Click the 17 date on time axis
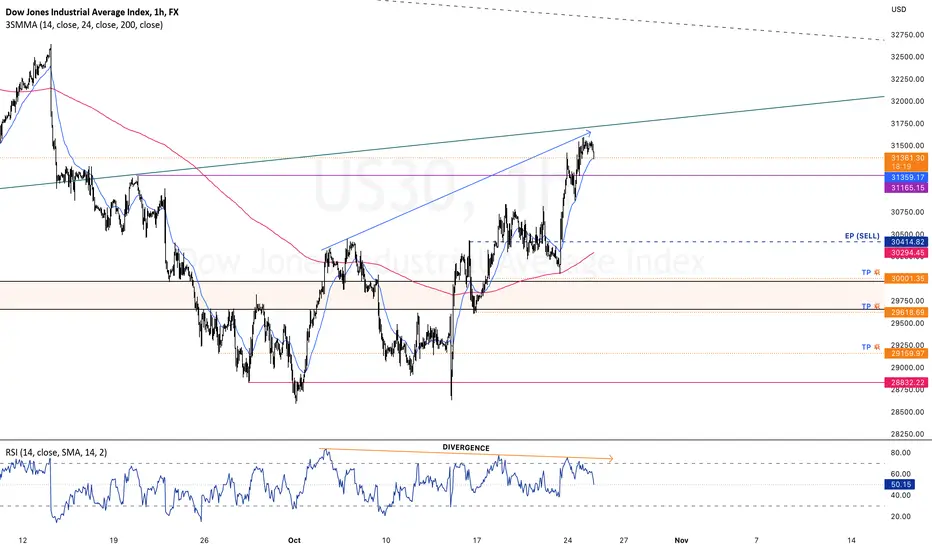 coord(477,540)
